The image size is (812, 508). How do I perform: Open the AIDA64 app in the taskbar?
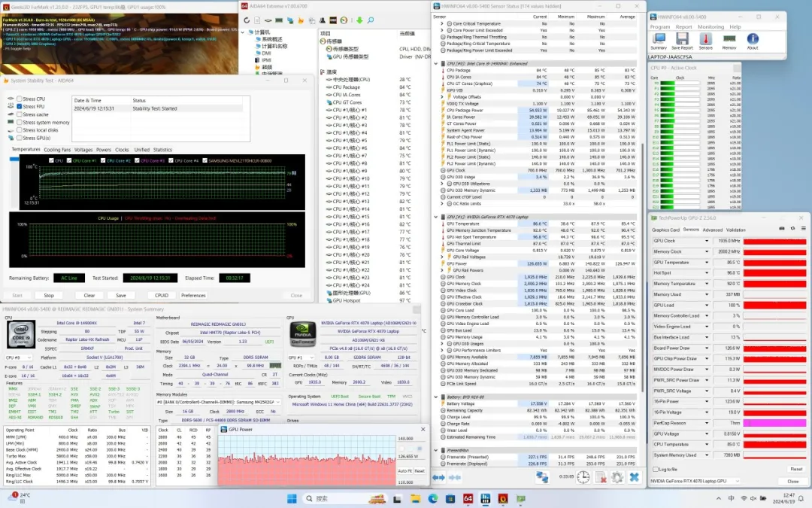pos(466,498)
